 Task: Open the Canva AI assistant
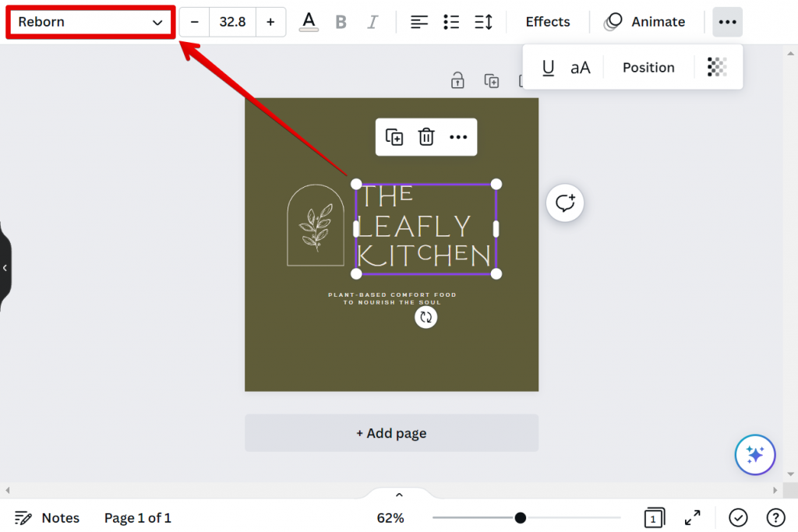coord(754,455)
